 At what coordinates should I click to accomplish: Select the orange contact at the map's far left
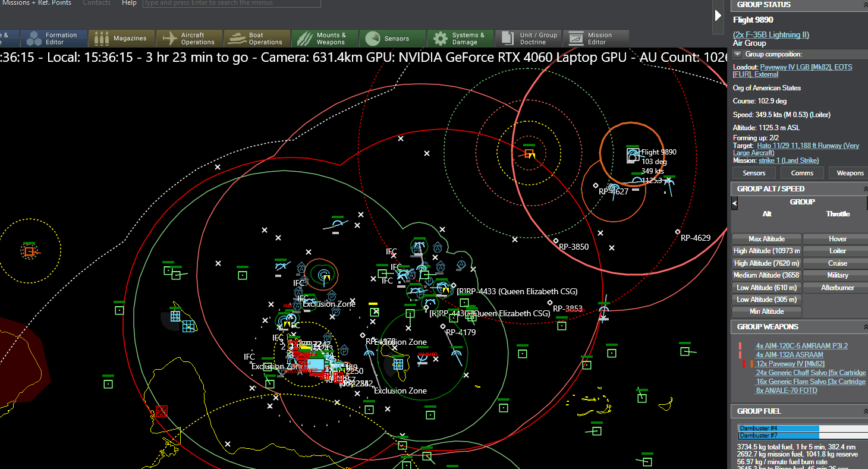(x=29, y=251)
